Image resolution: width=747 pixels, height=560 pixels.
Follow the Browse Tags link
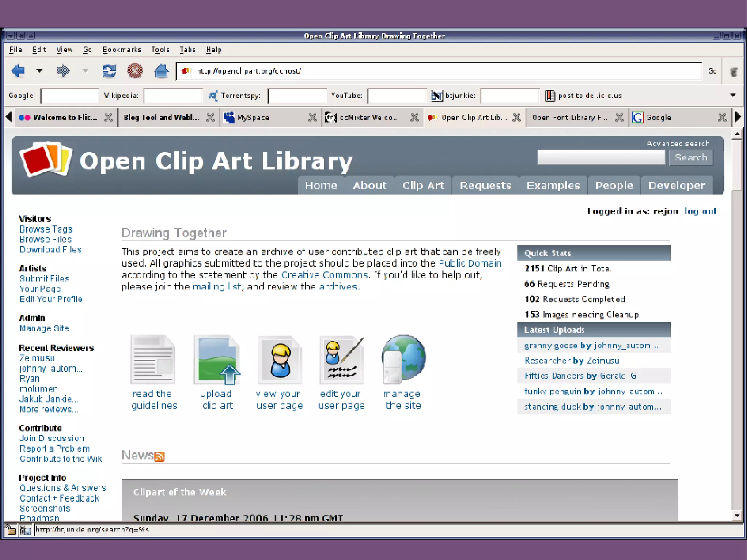point(46,229)
